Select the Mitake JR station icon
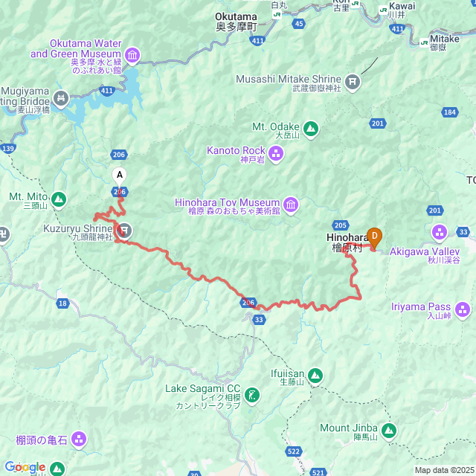This screenshot has height=476, width=476. (424, 43)
